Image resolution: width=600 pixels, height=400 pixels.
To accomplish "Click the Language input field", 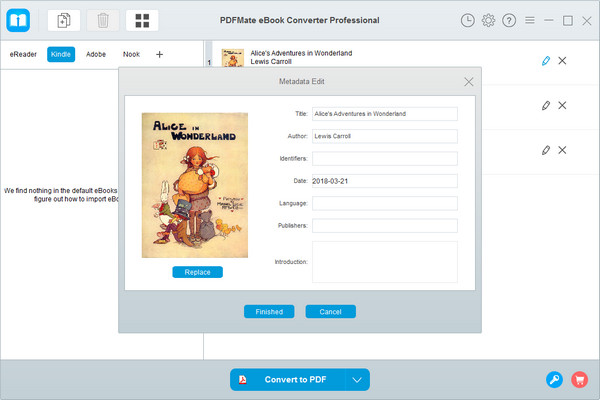I will click(x=385, y=203).
